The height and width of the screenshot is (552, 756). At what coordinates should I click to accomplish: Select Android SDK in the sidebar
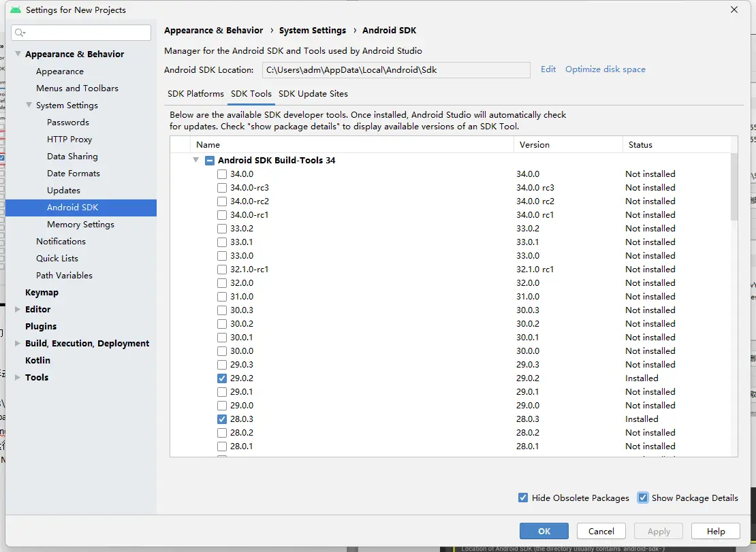click(81, 208)
